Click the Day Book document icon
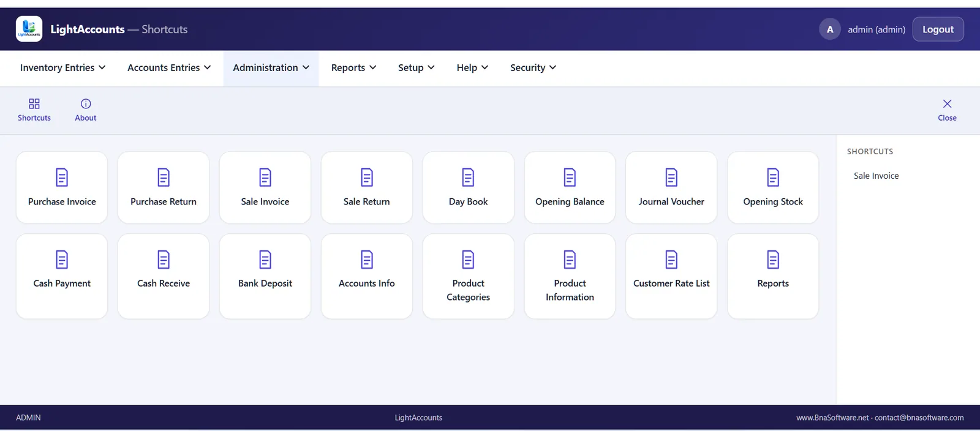The image size is (980, 431). point(468,178)
